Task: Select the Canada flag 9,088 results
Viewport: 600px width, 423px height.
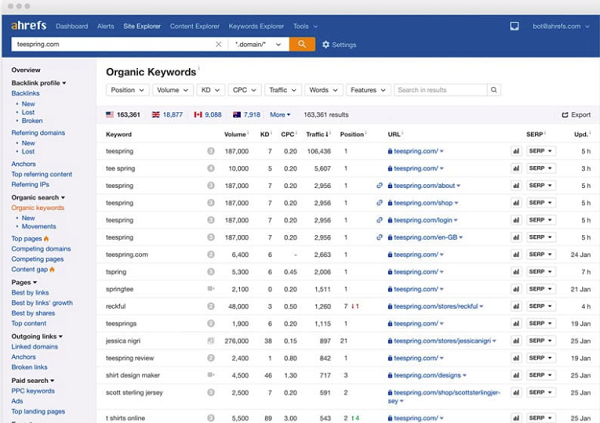Action: 208,114
